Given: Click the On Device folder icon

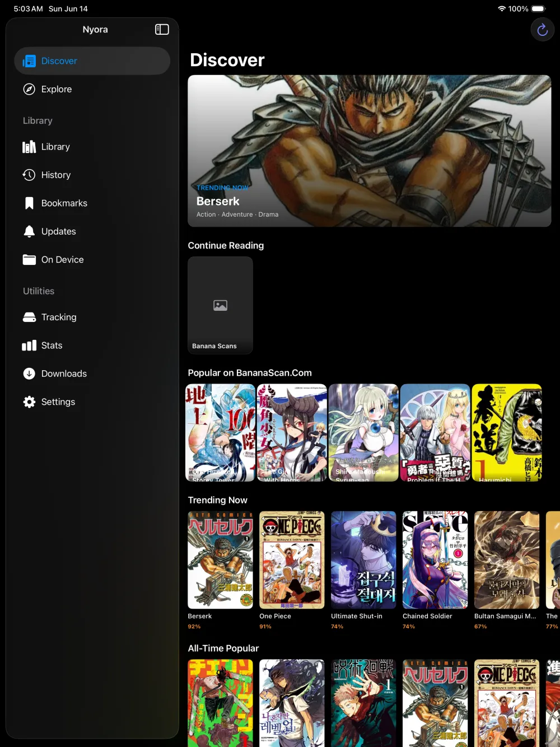Looking at the screenshot, I should coord(29,260).
